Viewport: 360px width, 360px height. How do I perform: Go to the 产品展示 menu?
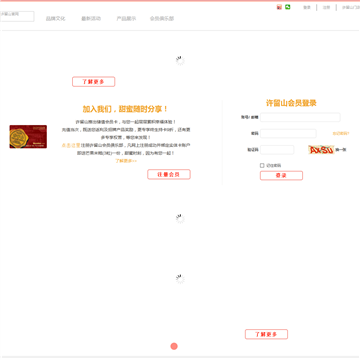[126, 19]
